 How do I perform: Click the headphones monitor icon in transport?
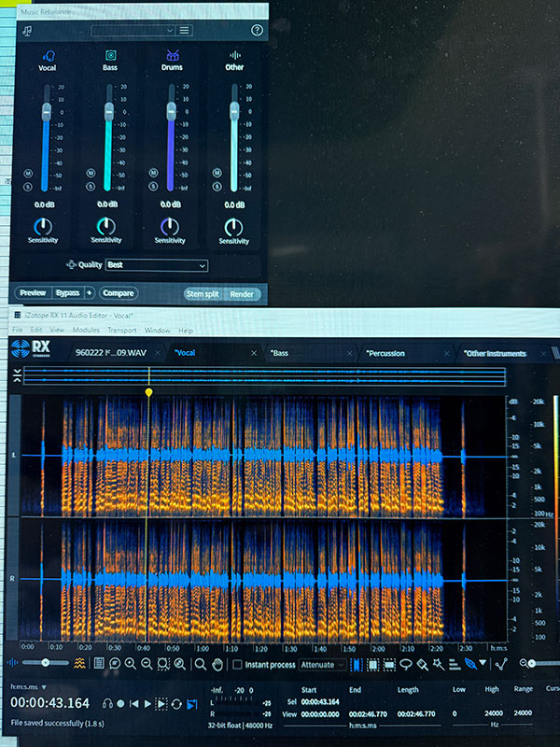point(107,704)
